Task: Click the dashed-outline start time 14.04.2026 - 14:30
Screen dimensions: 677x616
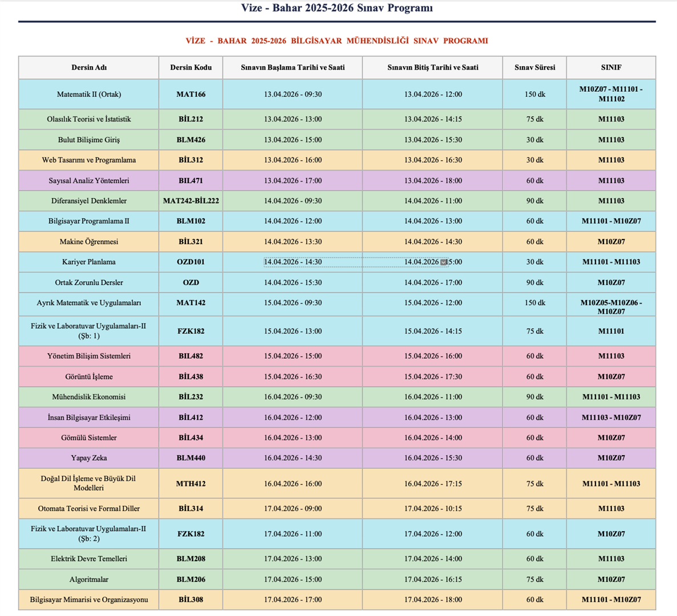Action: 293,262
